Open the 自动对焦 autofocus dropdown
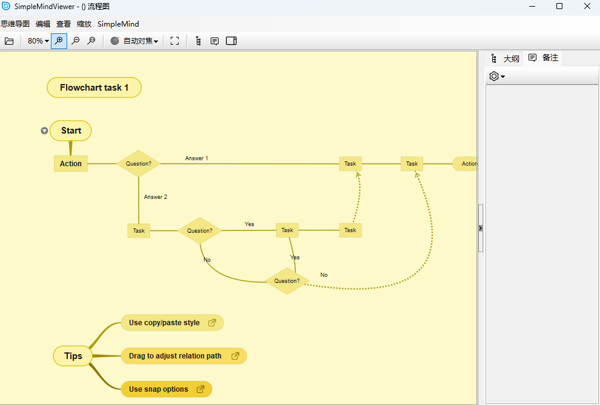This screenshot has height=405, width=600. point(134,41)
